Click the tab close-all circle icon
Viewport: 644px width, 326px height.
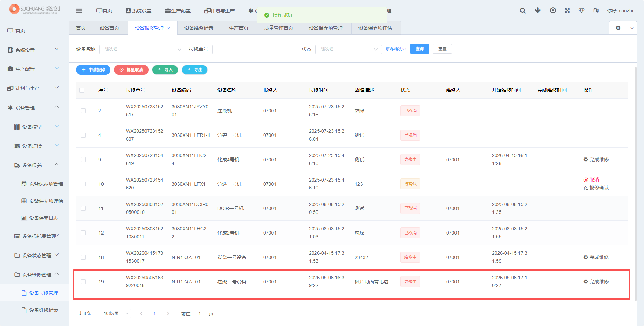618,28
